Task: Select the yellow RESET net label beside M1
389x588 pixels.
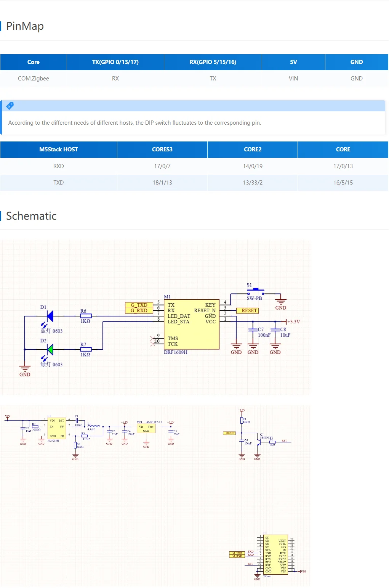Action: tap(248, 311)
